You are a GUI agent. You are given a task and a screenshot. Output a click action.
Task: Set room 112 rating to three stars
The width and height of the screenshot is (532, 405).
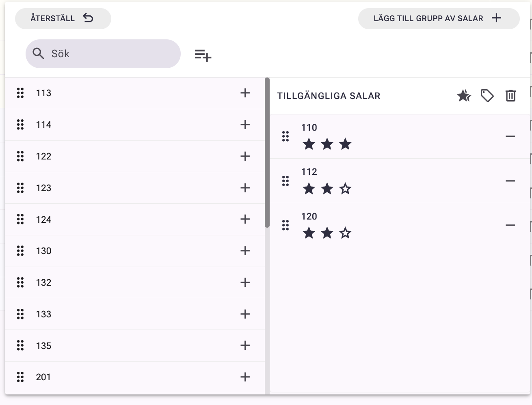click(345, 189)
